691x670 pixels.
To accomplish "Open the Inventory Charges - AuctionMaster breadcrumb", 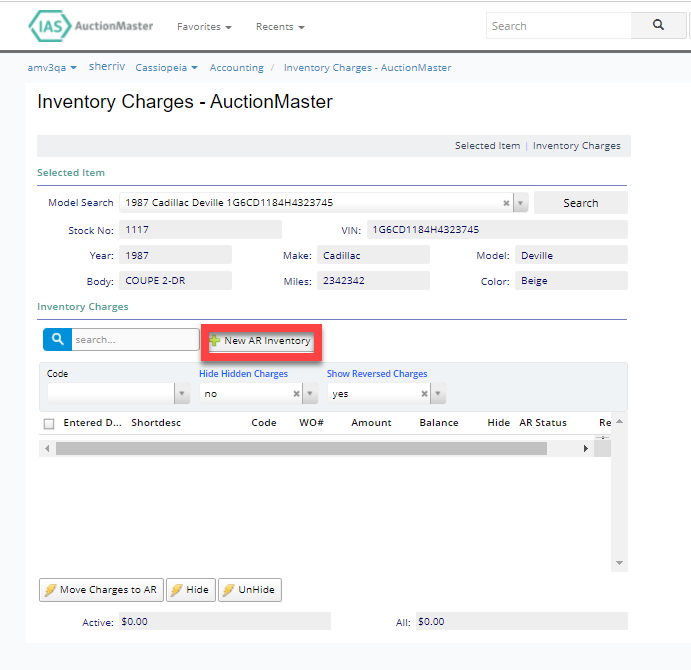I will (x=368, y=68).
